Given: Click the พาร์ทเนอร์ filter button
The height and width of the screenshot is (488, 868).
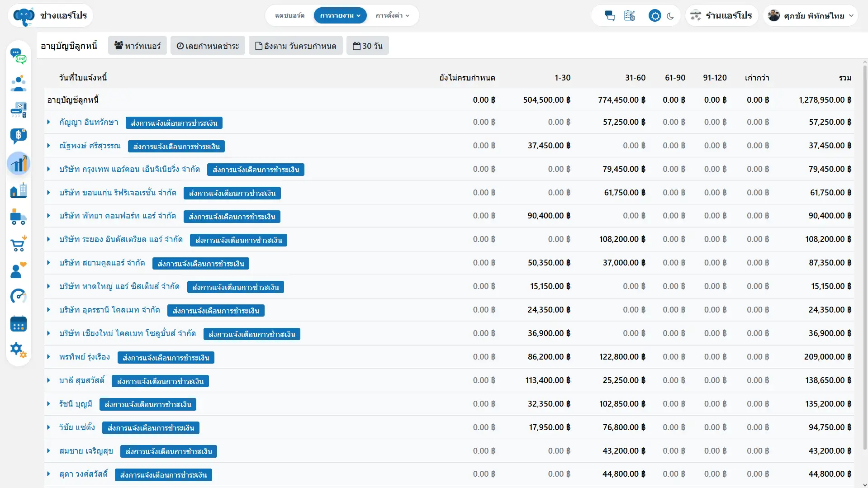Looking at the screenshot, I should click(x=138, y=46).
